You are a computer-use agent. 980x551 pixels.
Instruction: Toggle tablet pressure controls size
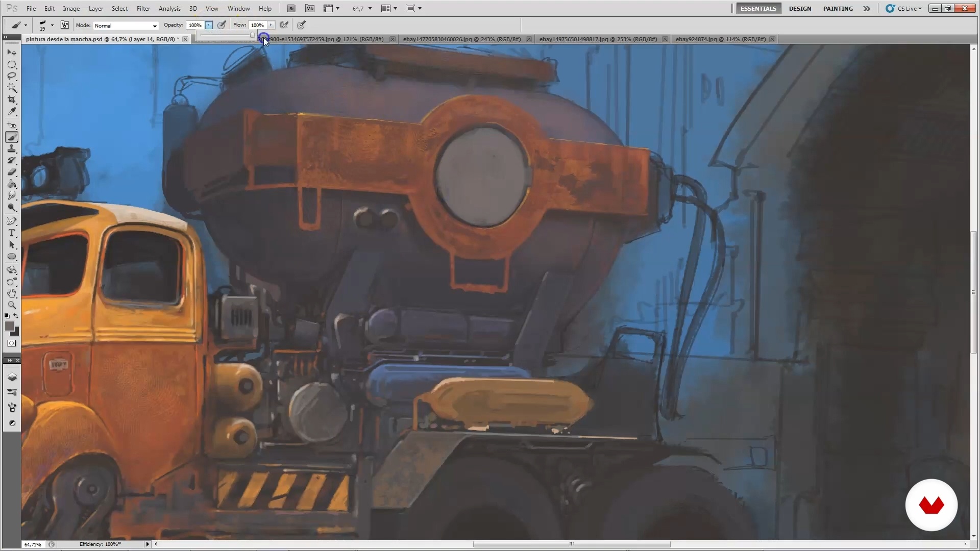302,25
